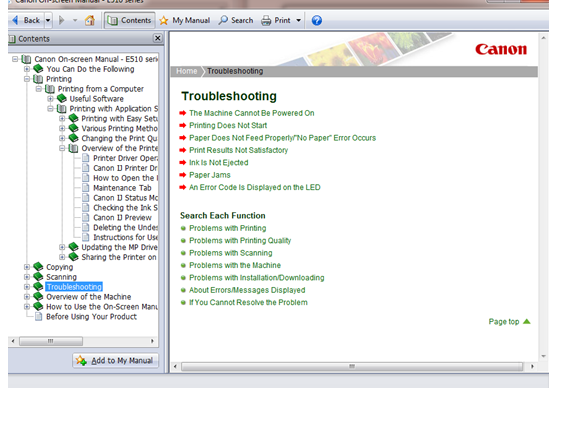Expand the Useful Software node
This screenshot has height=423, width=577.
tap(50, 99)
